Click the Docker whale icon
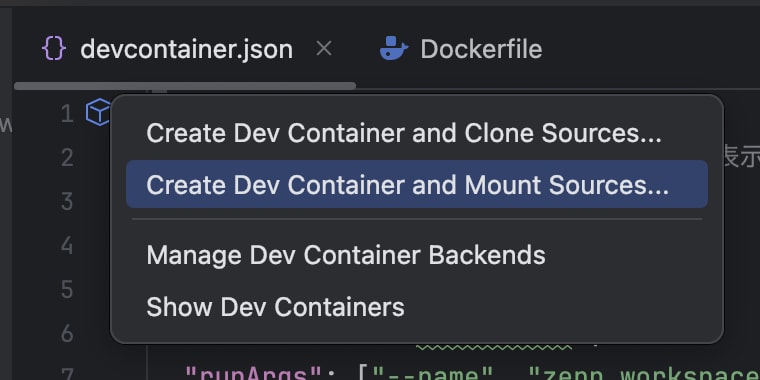Viewport: 760px width, 380px height. [x=394, y=48]
